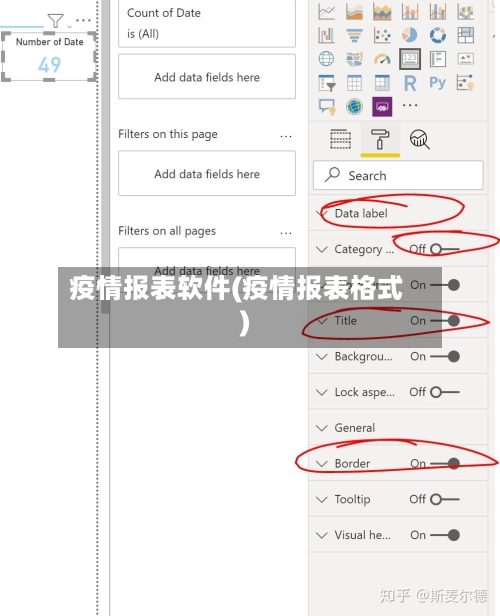
Task: Turn off the Visual header toggle
Action: pyautogui.click(x=445, y=535)
